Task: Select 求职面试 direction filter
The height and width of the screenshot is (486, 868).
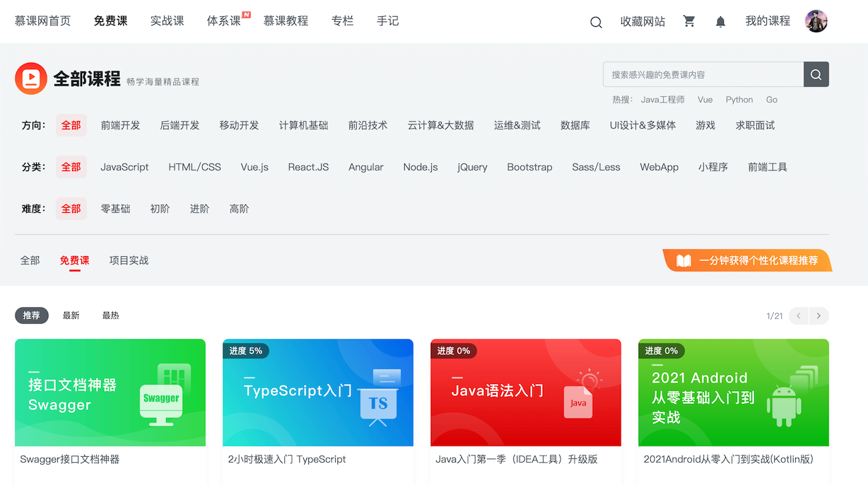Action: 756,125
